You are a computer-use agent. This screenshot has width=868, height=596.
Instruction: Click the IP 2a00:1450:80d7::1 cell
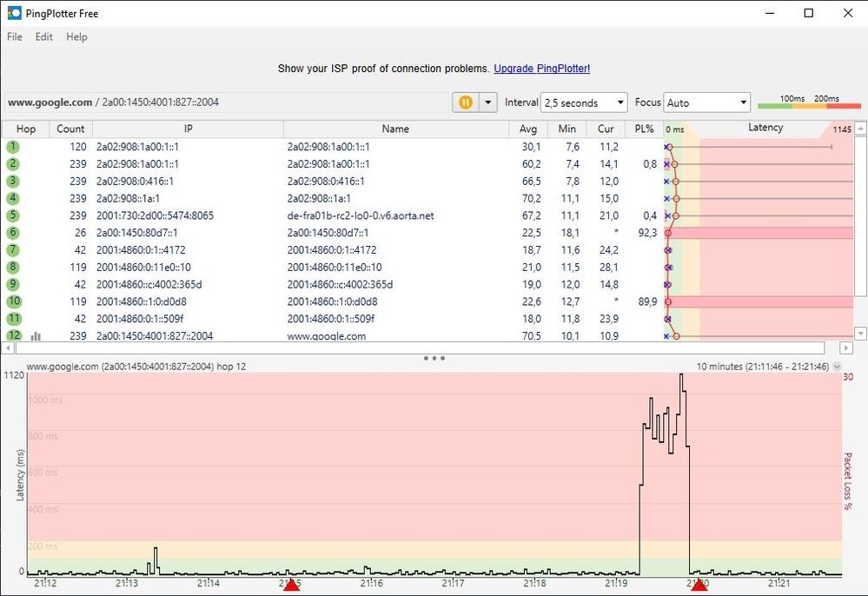[x=136, y=233]
